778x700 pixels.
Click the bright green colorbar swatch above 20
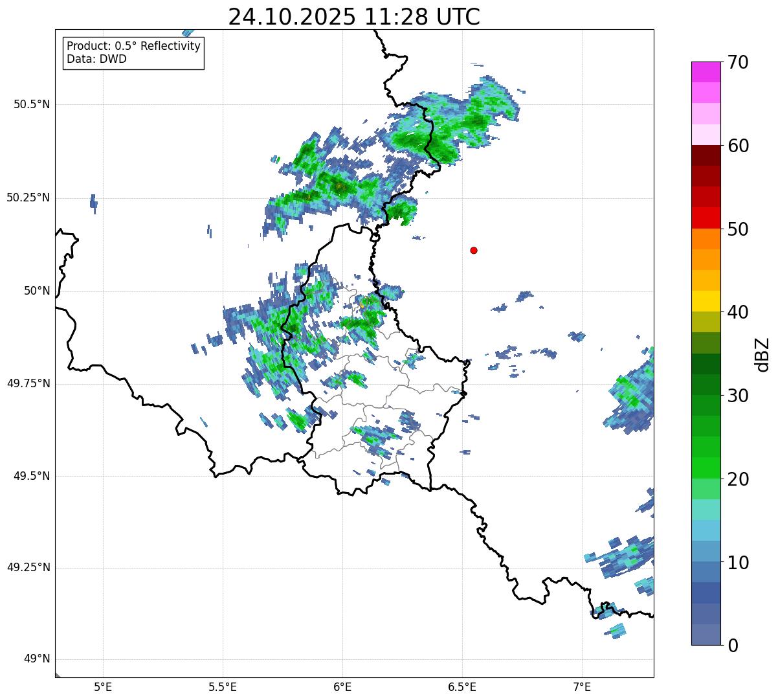pos(706,468)
